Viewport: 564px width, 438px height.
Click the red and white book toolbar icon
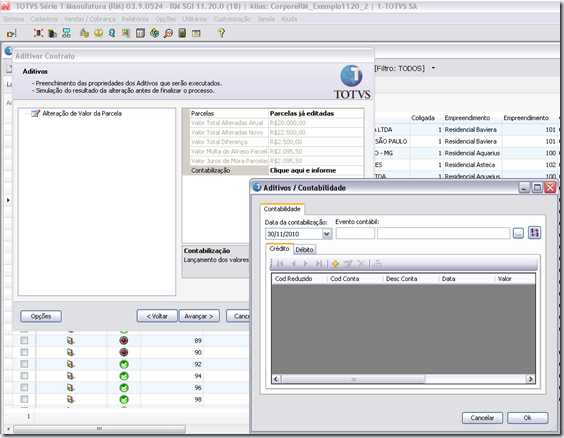[140, 33]
